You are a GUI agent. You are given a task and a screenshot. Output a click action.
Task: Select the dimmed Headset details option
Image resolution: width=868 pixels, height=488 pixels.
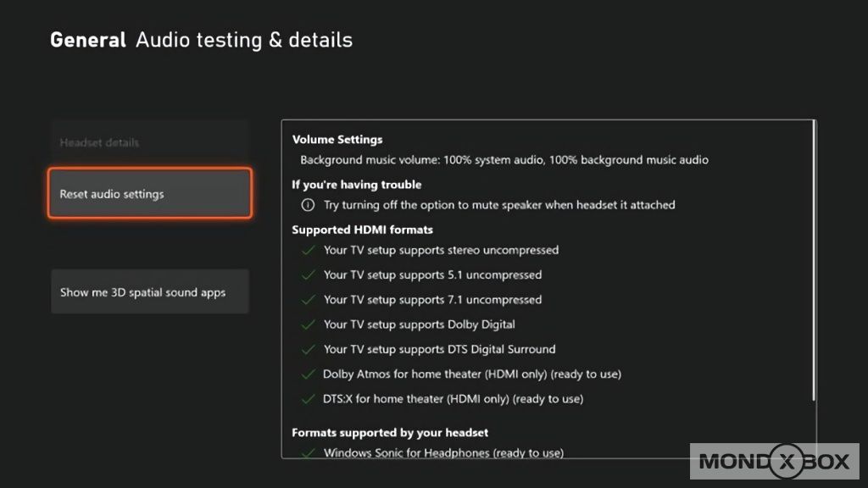click(150, 142)
